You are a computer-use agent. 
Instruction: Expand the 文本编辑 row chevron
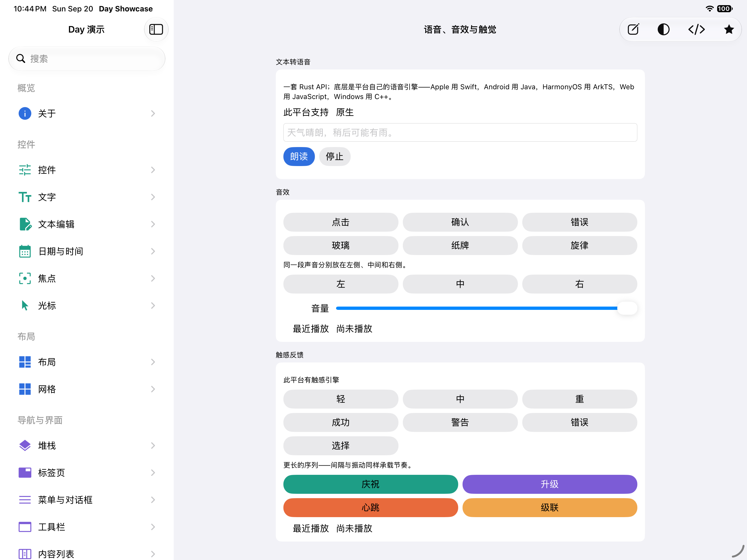click(153, 224)
